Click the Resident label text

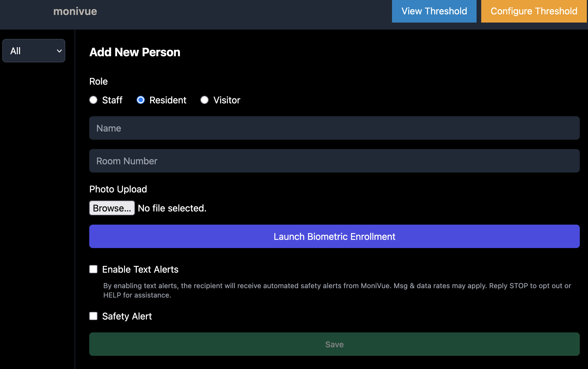pos(168,100)
